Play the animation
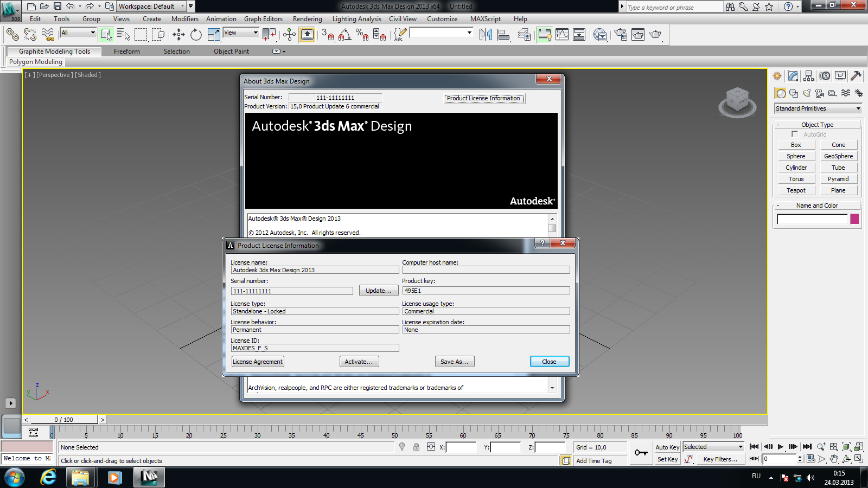This screenshot has height=488, width=868. [x=781, y=447]
